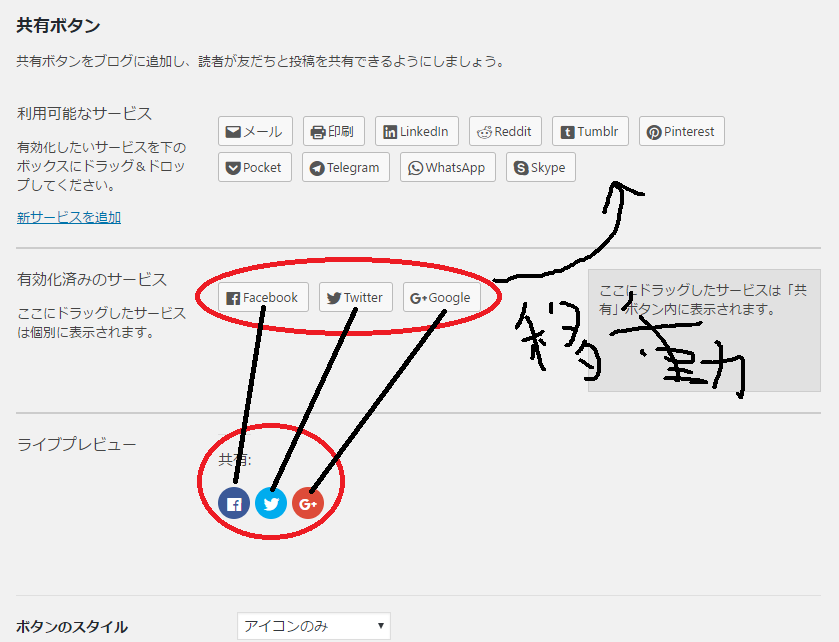The image size is (839, 642).
Task: Click the round Twitter preview icon
Action: tap(271, 503)
